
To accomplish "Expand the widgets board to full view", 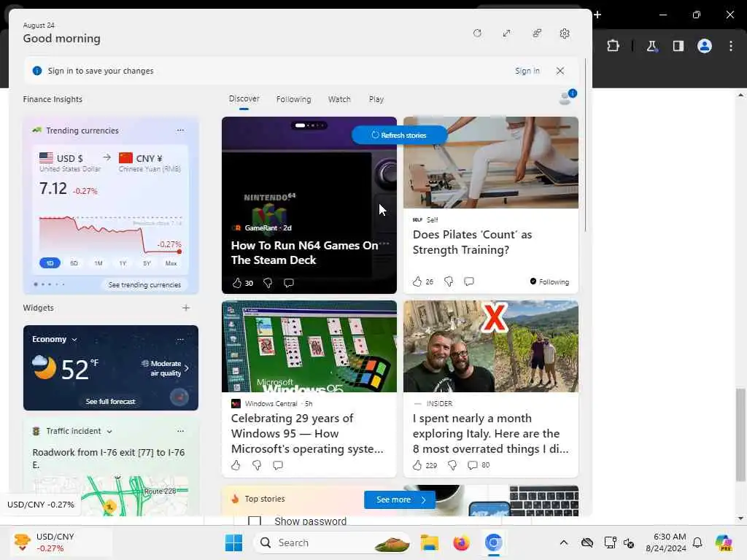I will click(x=506, y=34).
